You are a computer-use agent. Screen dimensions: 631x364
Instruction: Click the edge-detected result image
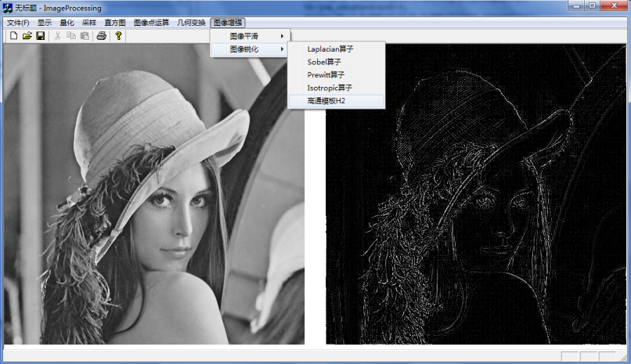tap(476, 194)
